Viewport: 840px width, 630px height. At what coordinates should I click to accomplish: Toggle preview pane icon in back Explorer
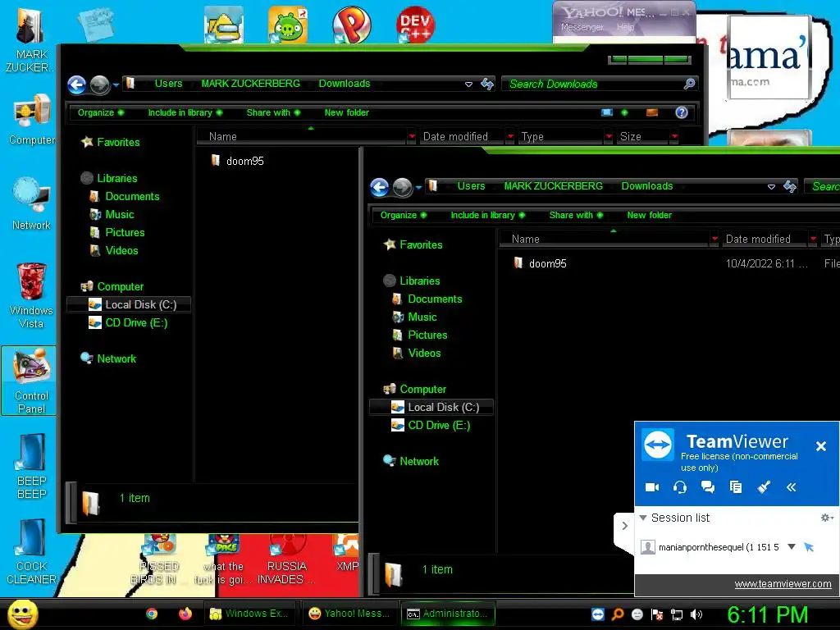(652, 112)
